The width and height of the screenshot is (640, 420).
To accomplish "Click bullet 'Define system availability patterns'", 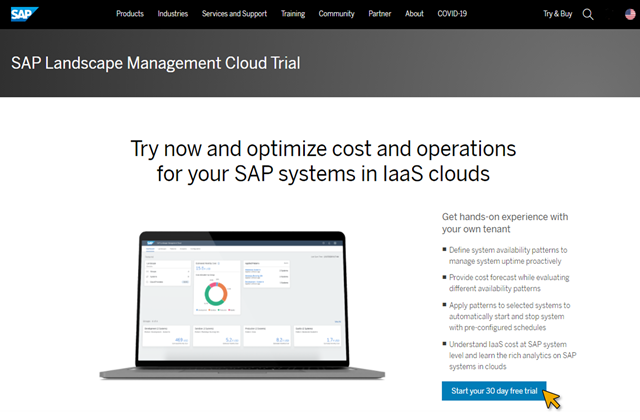I will click(x=508, y=256).
